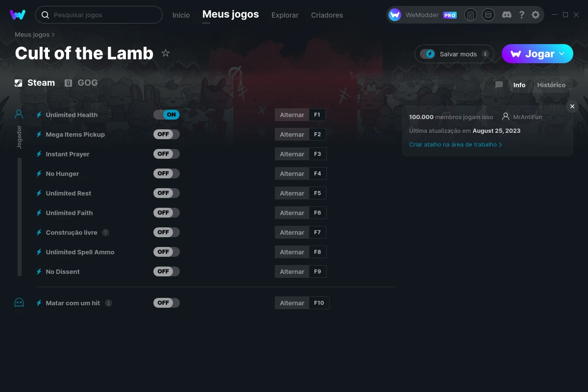
Task: Favorite Cult of the Lamb with star icon
Action: 166,53
